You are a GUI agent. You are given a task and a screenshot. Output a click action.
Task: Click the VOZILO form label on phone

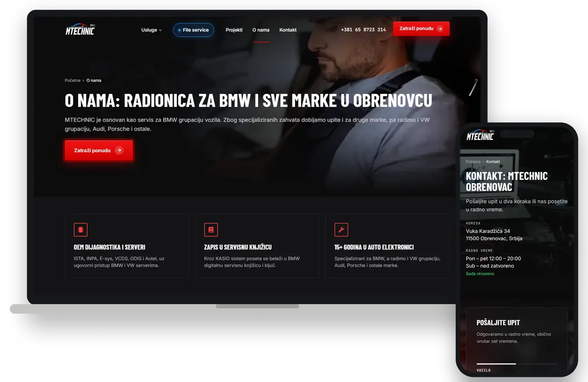483,370
